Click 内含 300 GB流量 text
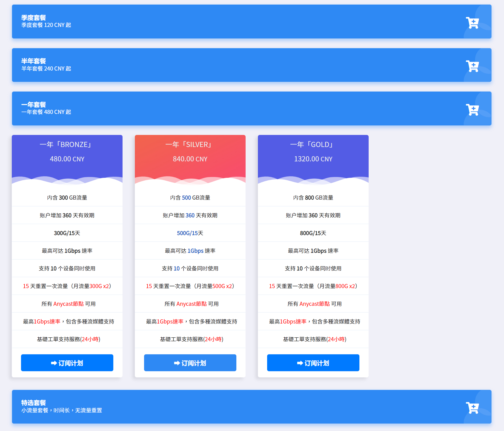Image resolution: width=504 pixels, height=431 pixels. tap(67, 198)
